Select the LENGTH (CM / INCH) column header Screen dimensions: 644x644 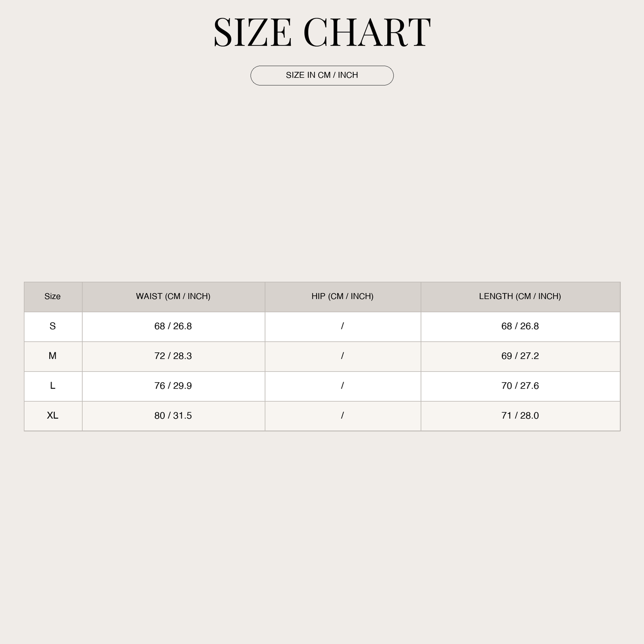point(520,297)
